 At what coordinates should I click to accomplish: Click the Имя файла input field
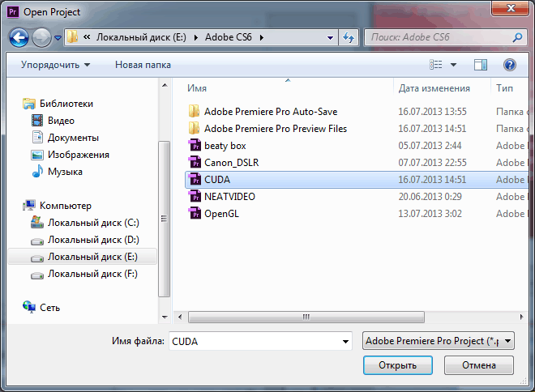[260, 341]
